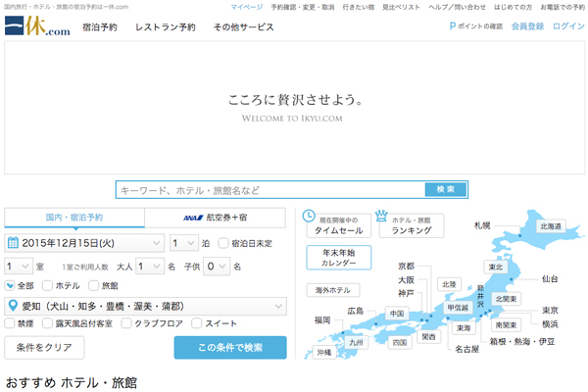Image resolution: width=588 pixels, height=392 pixels.
Task: Click はじめての方 link
Action: (x=513, y=7)
